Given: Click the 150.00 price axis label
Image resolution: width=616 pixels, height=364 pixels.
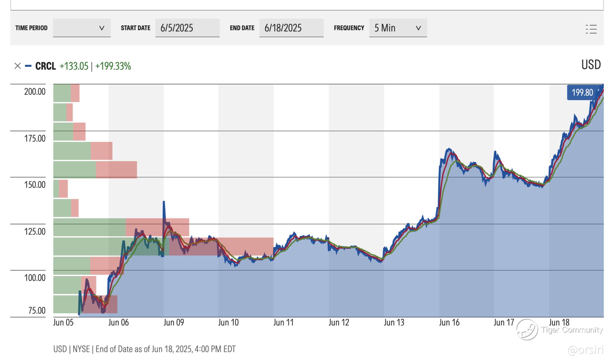Looking at the screenshot, I should point(35,185).
